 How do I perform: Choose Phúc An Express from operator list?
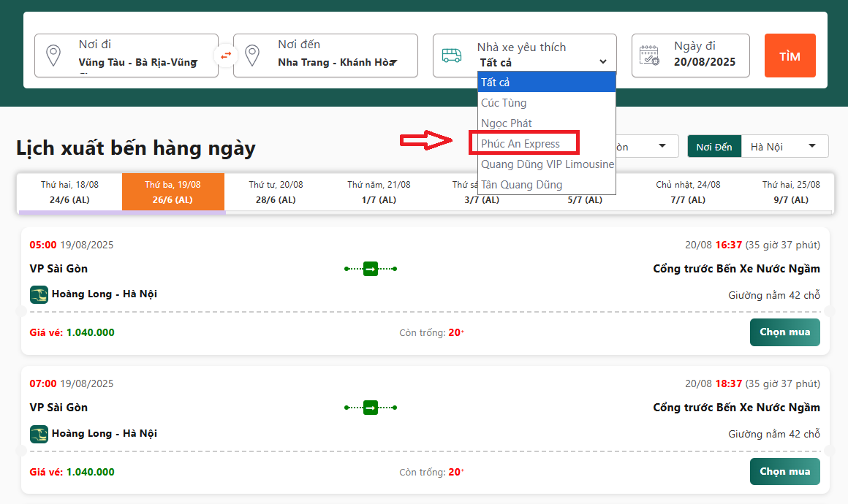[547, 144]
